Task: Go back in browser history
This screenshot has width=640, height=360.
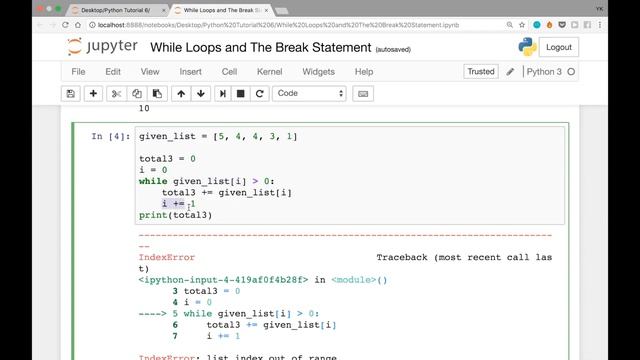Action: [x=40, y=25]
